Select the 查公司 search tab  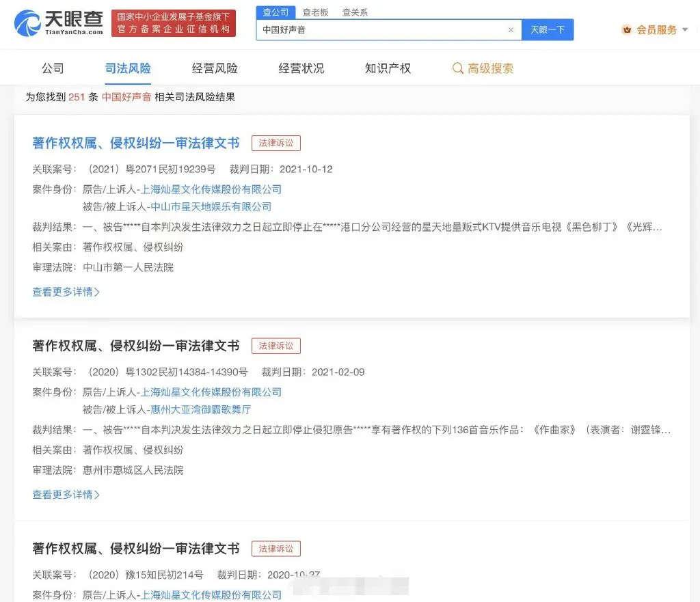[x=275, y=12]
